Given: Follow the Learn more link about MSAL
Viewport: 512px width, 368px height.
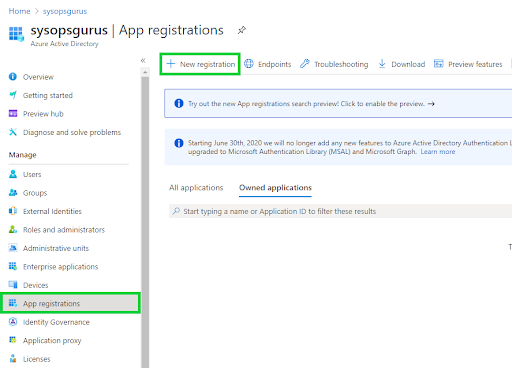Looking at the screenshot, I should pyautogui.click(x=438, y=152).
